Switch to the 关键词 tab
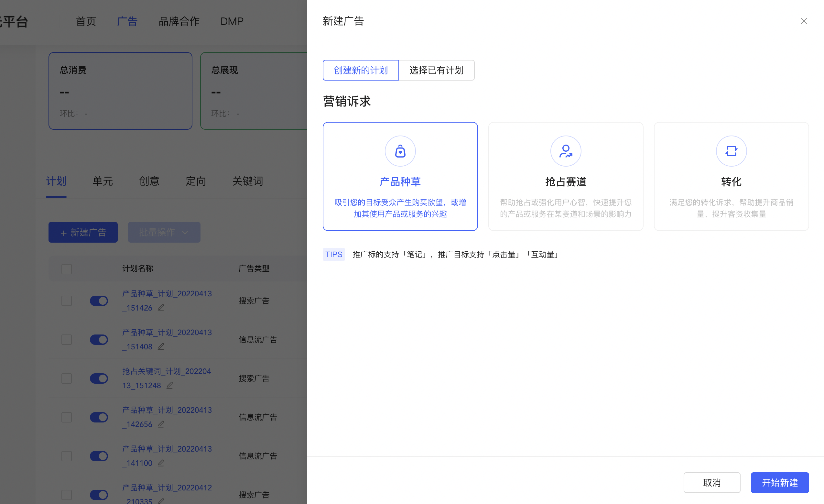Screen dimensions: 824x504 tap(247, 181)
